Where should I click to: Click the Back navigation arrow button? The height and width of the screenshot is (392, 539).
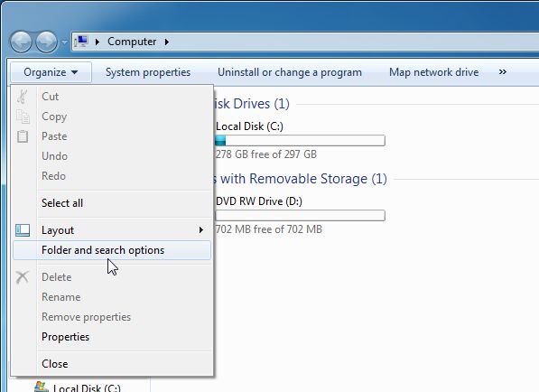tap(21, 42)
